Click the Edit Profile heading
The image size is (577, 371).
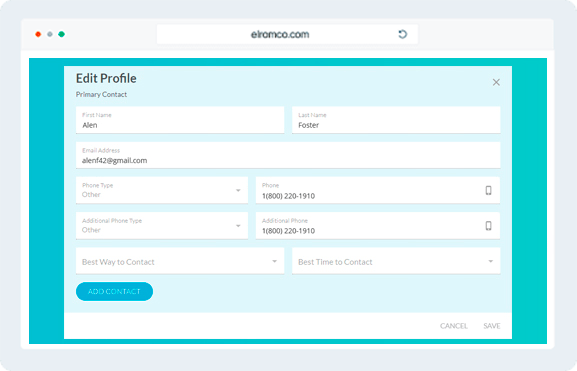pos(106,78)
